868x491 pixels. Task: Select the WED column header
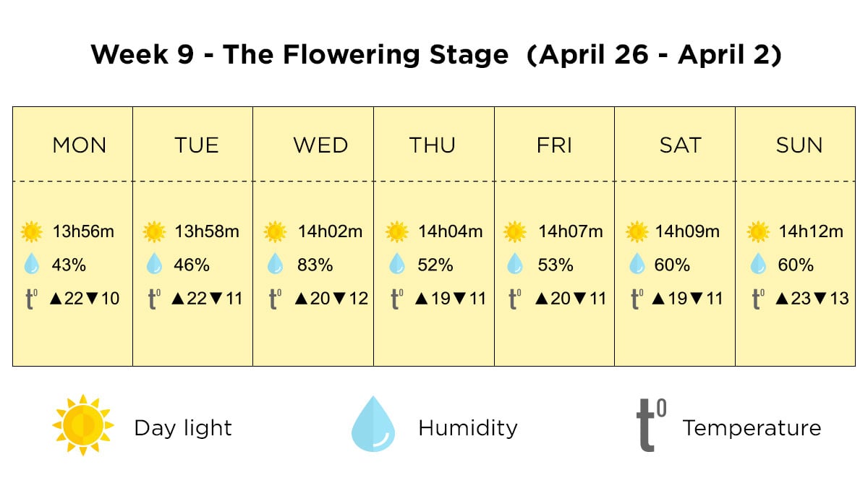tap(320, 145)
